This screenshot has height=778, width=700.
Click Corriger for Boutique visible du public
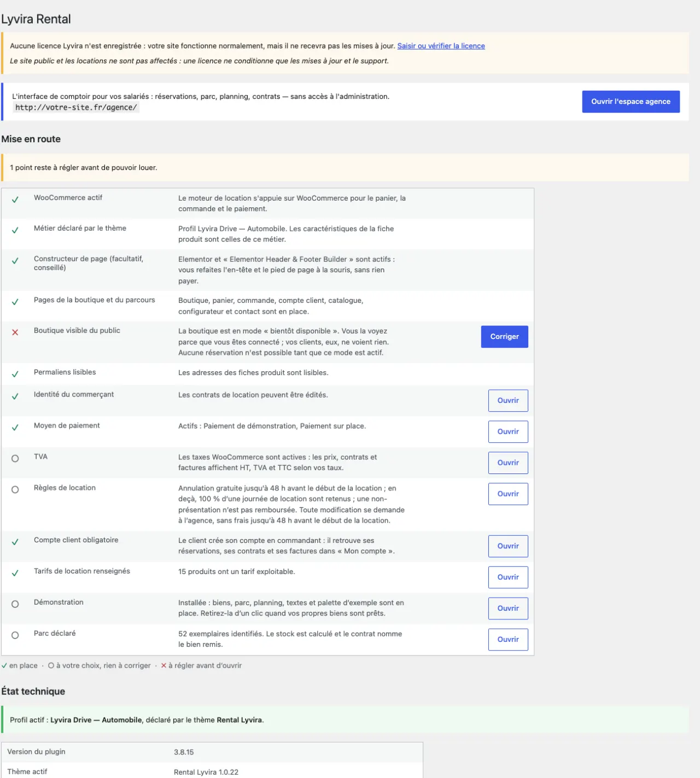[505, 337]
